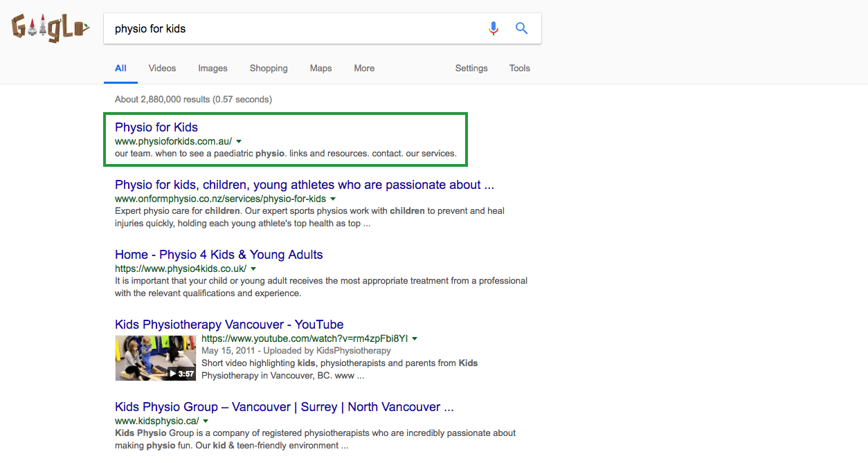Click the blue magnifying glass search icon
868x463 pixels.
tap(522, 28)
